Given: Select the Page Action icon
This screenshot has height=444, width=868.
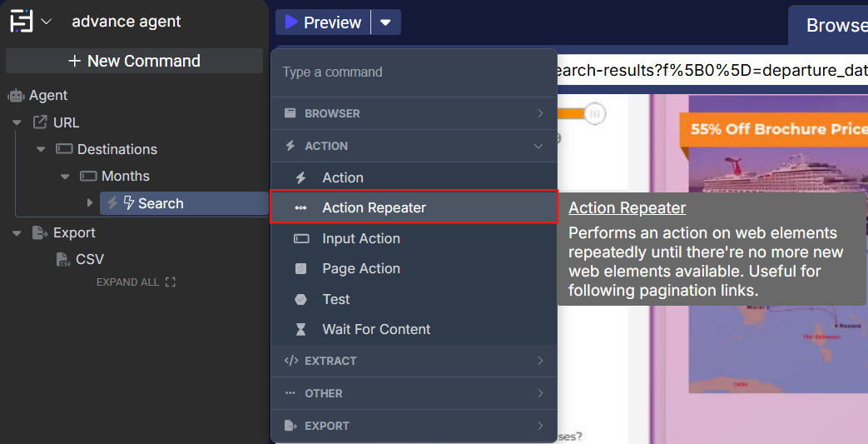Looking at the screenshot, I should click(x=301, y=269).
